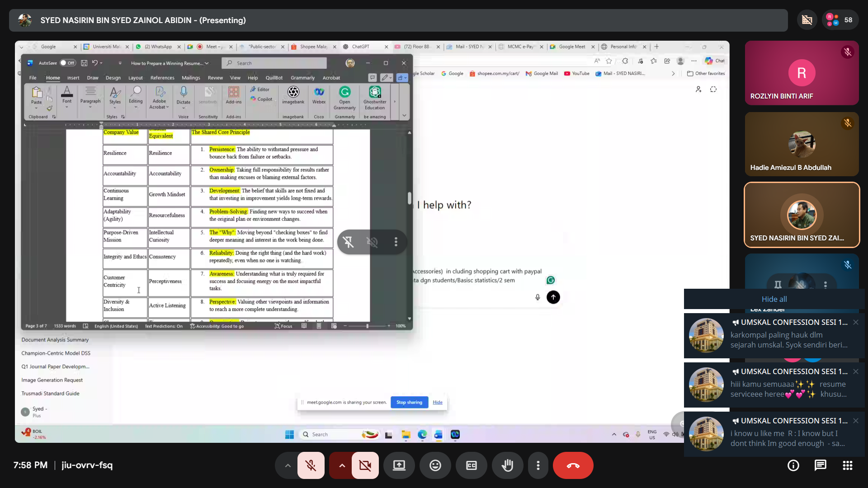Raise your hand in the meeting
The width and height of the screenshot is (868, 488).
(508, 465)
